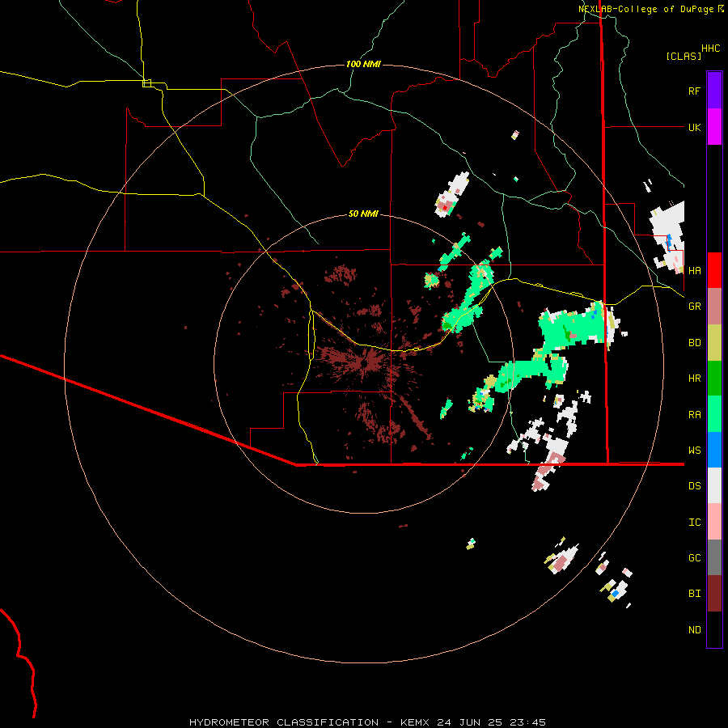Select the IC pink legend swatch
The image size is (728, 728).
click(x=714, y=522)
